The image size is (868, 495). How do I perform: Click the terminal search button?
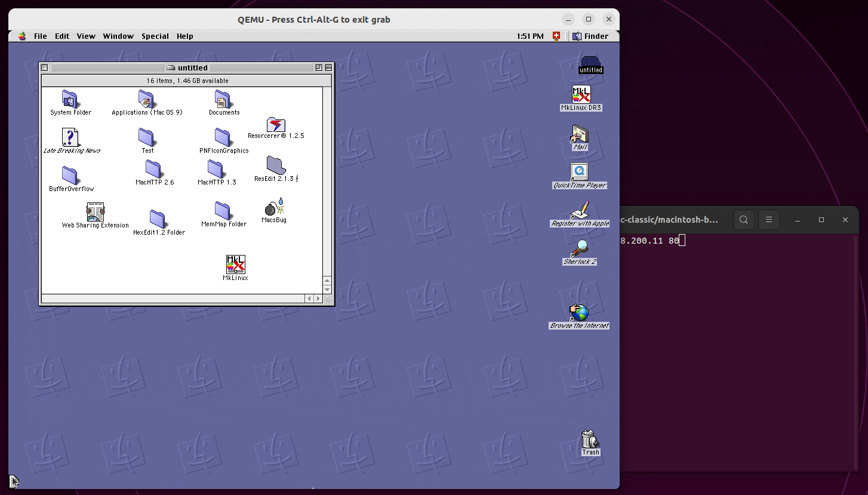[x=743, y=220]
